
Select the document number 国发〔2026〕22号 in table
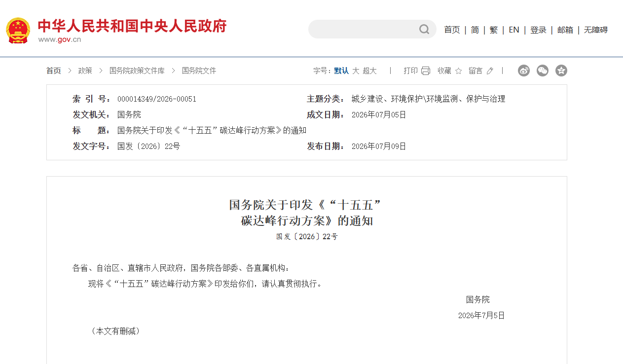coord(149,146)
